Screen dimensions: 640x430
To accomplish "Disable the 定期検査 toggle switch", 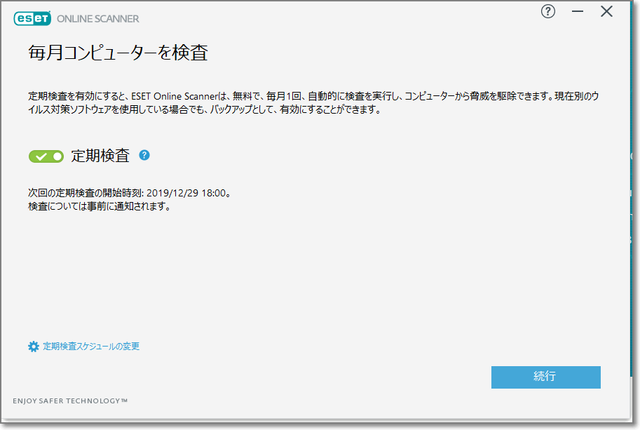I will [47, 156].
